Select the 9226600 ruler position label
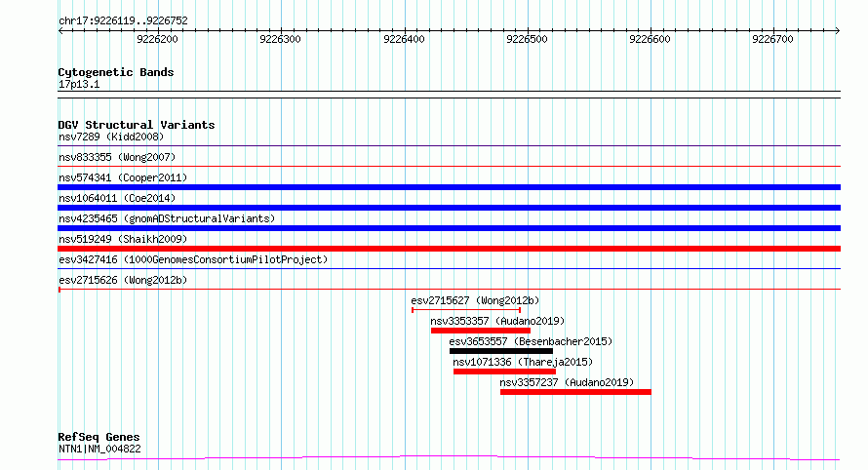The height and width of the screenshot is (470, 868). (x=650, y=39)
